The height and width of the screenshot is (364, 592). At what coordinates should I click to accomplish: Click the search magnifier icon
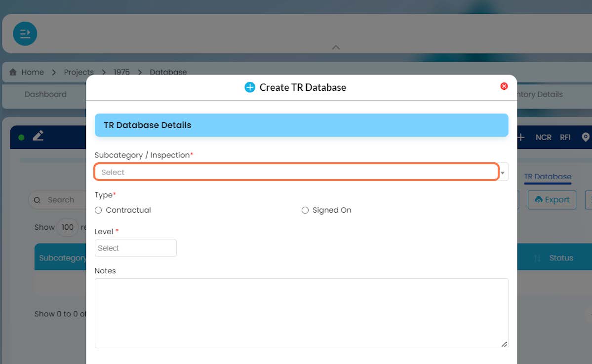click(x=37, y=200)
